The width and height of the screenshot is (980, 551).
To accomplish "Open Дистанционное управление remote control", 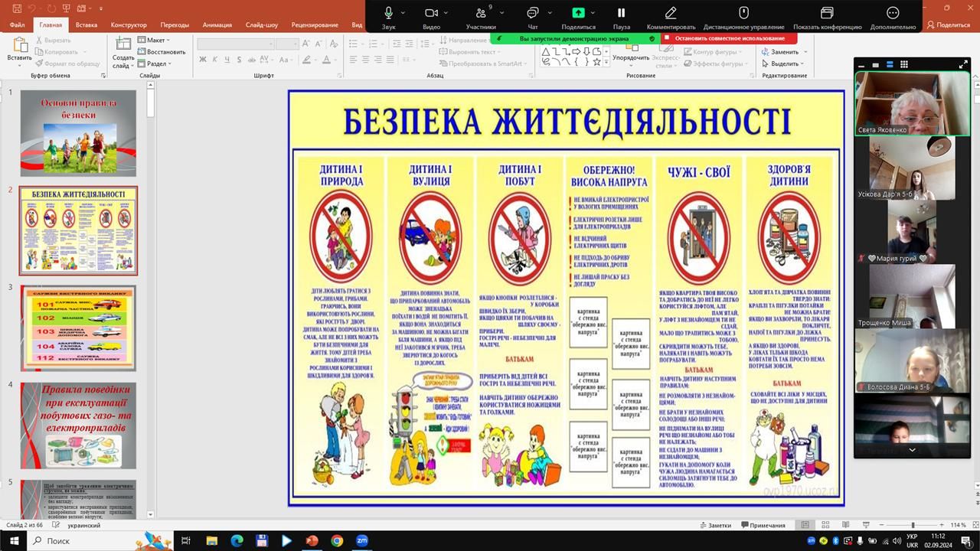I will tap(743, 17).
